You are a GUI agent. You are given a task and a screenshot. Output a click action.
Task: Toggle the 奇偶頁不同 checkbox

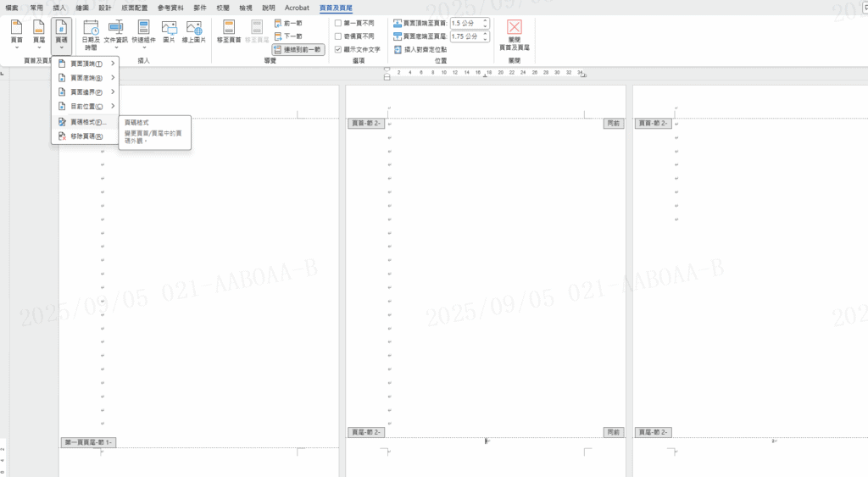(x=338, y=36)
